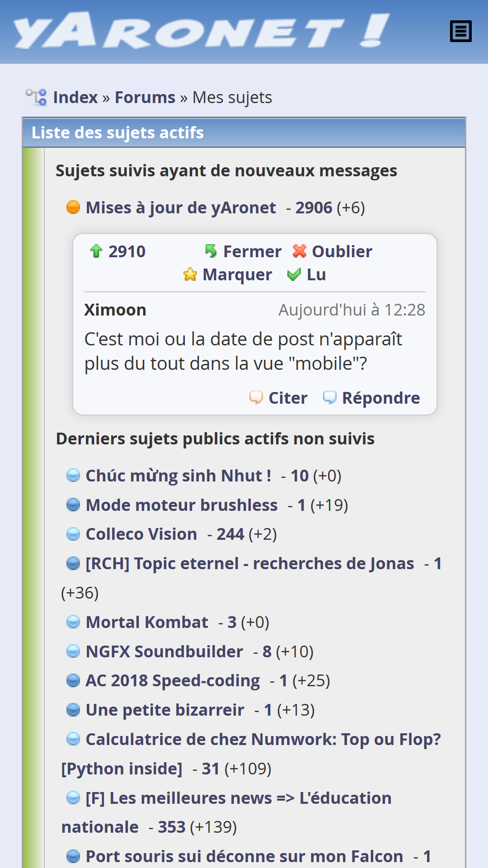This screenshot has width=488, height=868.
Task: Open Forums breadcrumb link
Action: 145,98
